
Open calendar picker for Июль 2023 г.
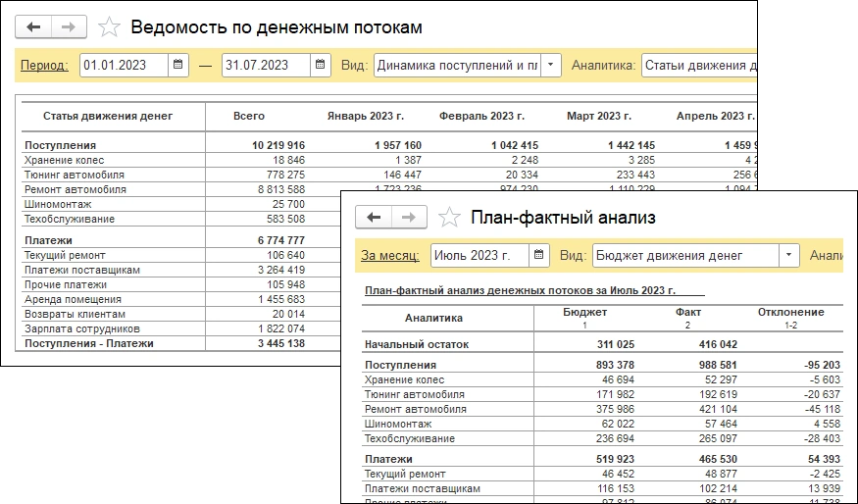pos(538,256)
